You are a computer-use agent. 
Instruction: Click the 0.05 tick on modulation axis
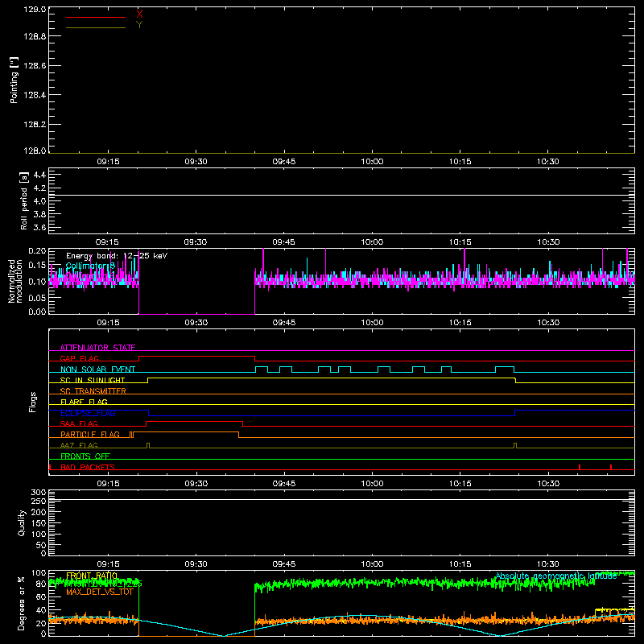37,297
